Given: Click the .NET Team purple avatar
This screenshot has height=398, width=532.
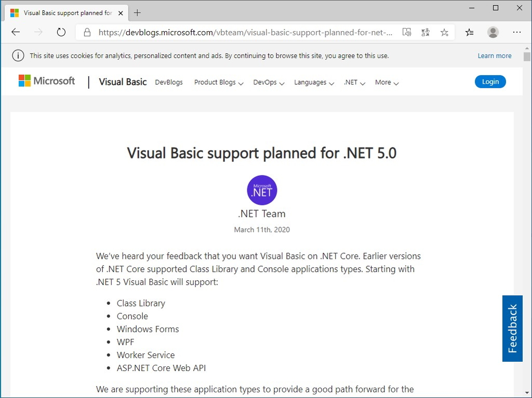Looking at the screenshot, I should pyautogui.click(x=262, y=190).
